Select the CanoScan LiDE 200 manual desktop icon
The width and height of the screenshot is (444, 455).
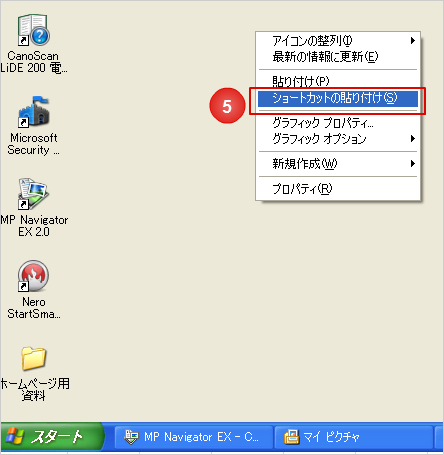pos(33,30)
